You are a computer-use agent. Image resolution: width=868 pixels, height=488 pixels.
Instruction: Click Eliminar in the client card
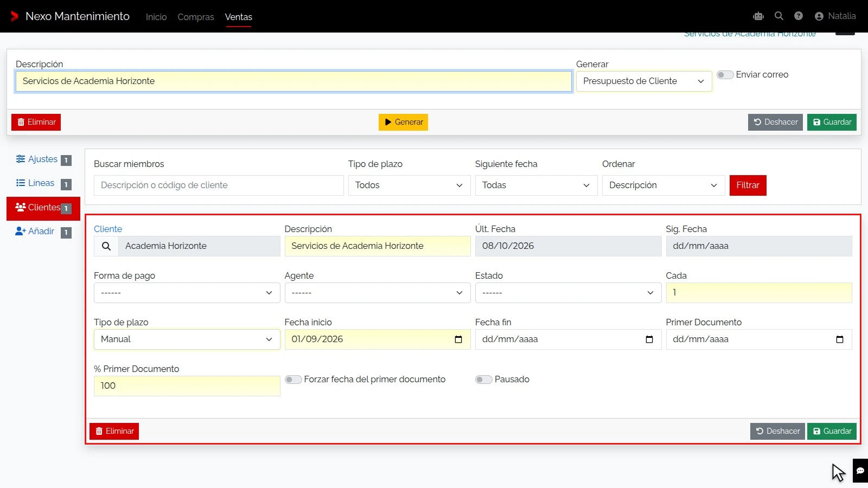tap(114, 431)
